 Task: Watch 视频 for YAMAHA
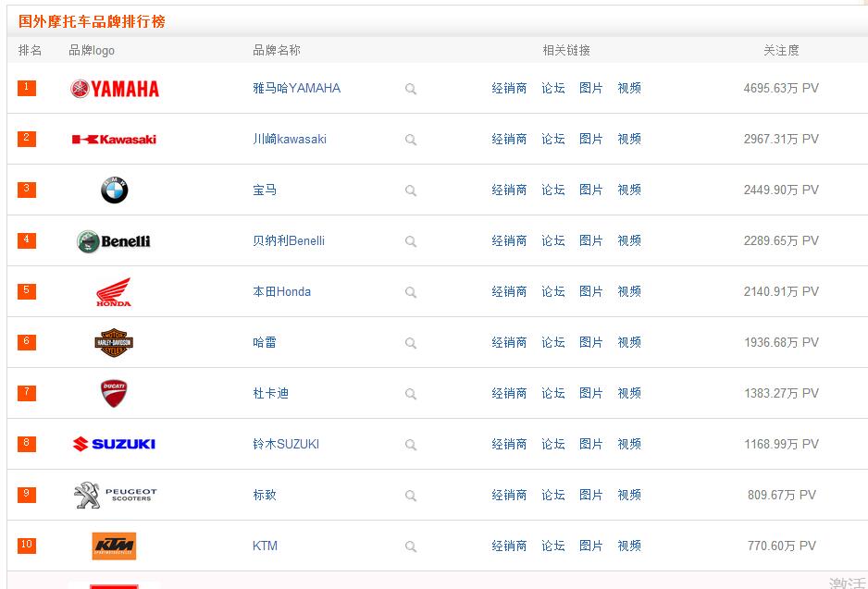(629, 89)
